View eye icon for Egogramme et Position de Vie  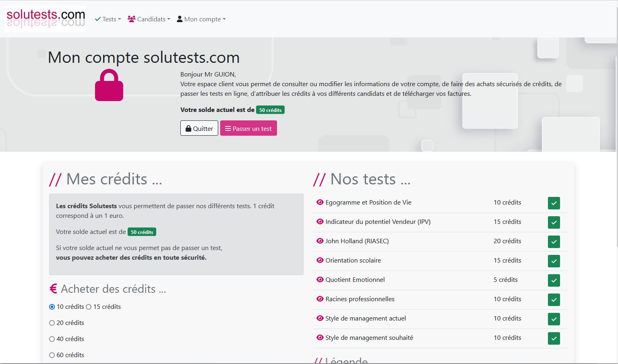click(x=320, y=202)
